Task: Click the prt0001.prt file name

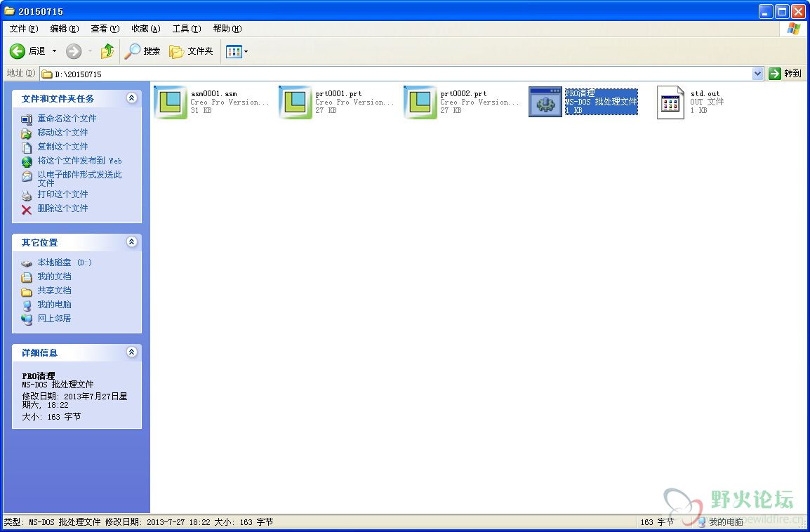Action: (x=339, y=93)
